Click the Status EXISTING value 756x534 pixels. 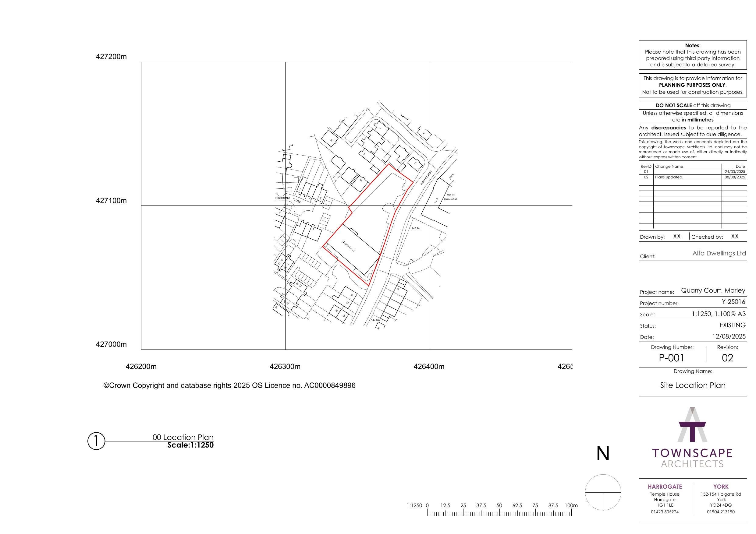pos(732,325)
